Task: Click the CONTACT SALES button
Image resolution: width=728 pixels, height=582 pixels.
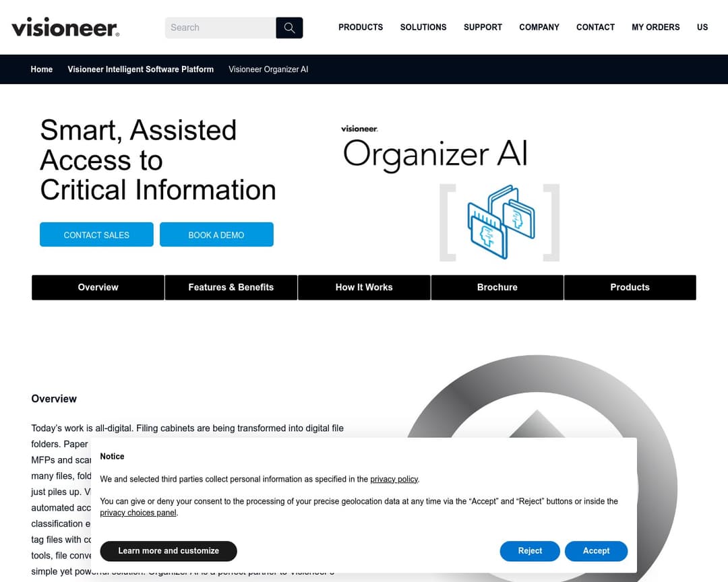Action: (96, 234)
